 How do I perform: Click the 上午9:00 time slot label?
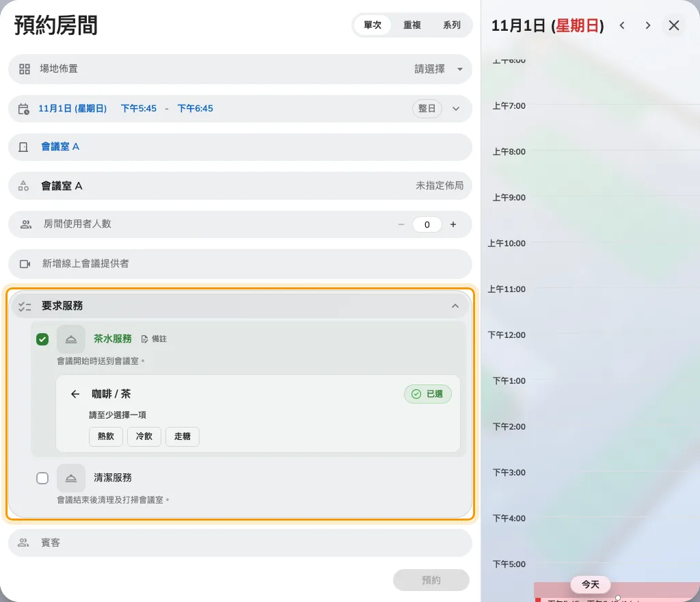click(509, 198)
